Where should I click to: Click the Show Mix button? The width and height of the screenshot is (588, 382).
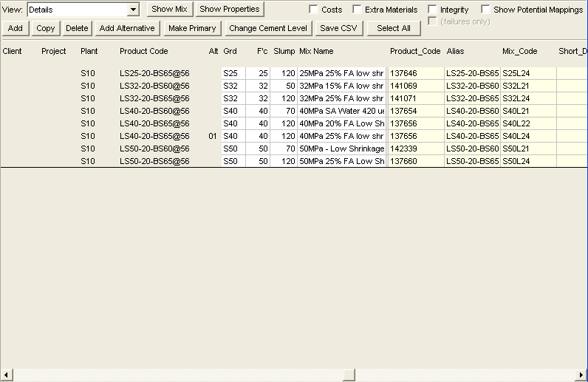click(x=169, y=10)
